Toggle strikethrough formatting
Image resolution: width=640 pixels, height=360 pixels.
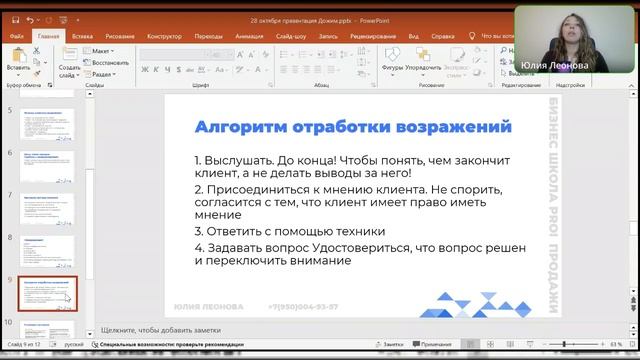pos(190,70)
